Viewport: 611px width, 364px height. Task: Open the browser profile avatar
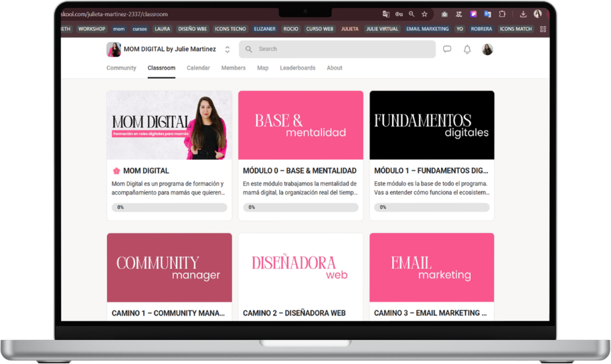[x=538, y=14]
